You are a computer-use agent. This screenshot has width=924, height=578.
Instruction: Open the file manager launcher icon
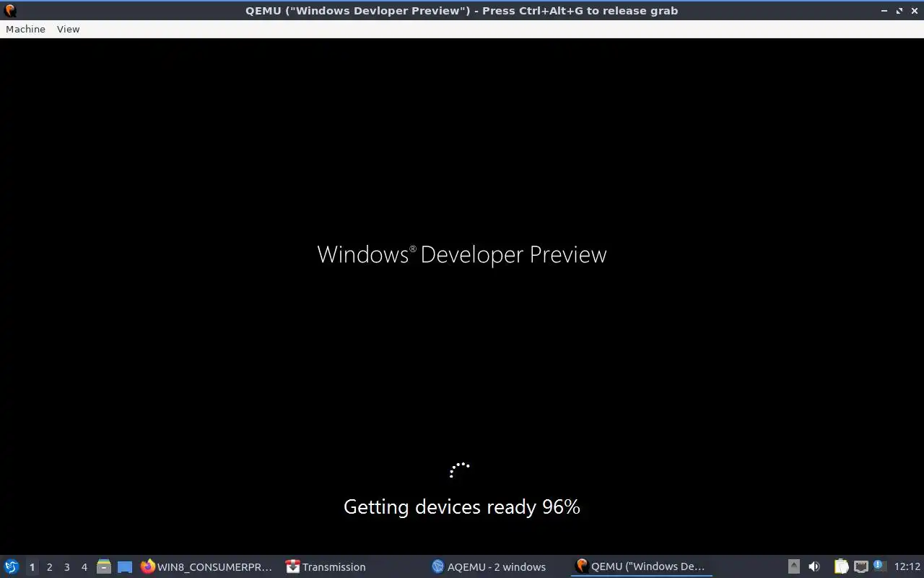tap(104, 566)
